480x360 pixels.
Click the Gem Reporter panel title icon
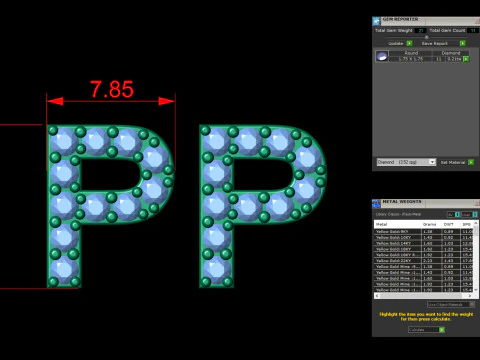pyautogui.click(x=376, y=21)
